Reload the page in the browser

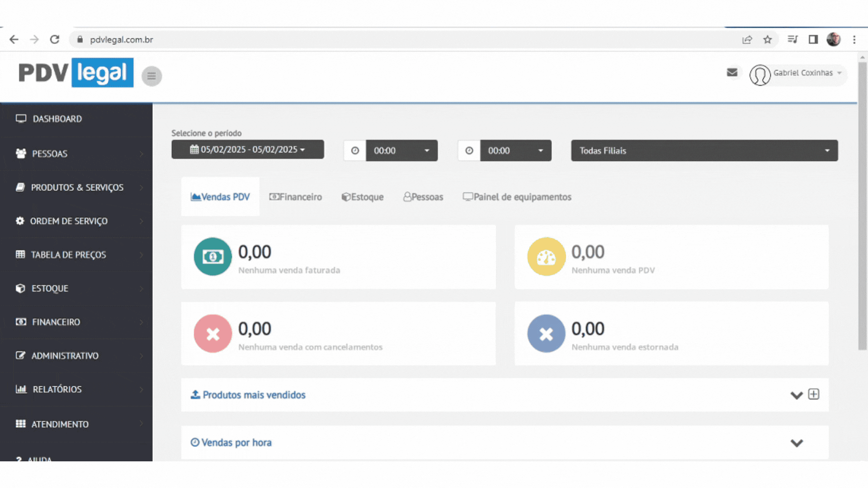55,40
